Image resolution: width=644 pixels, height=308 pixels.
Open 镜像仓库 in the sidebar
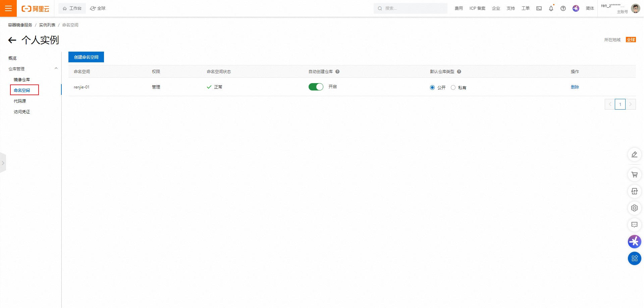point(22,80)
